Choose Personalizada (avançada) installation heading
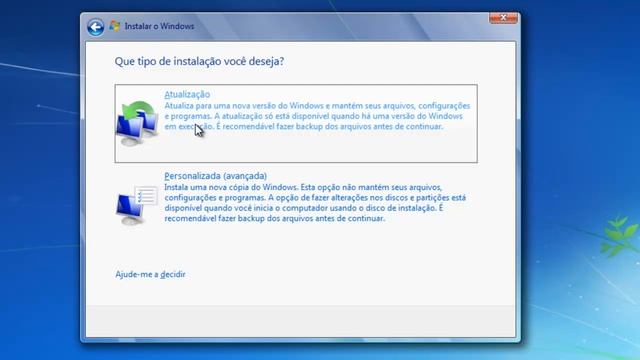The height and width of the screenshot is (360, 640). [x=216, y=176]
